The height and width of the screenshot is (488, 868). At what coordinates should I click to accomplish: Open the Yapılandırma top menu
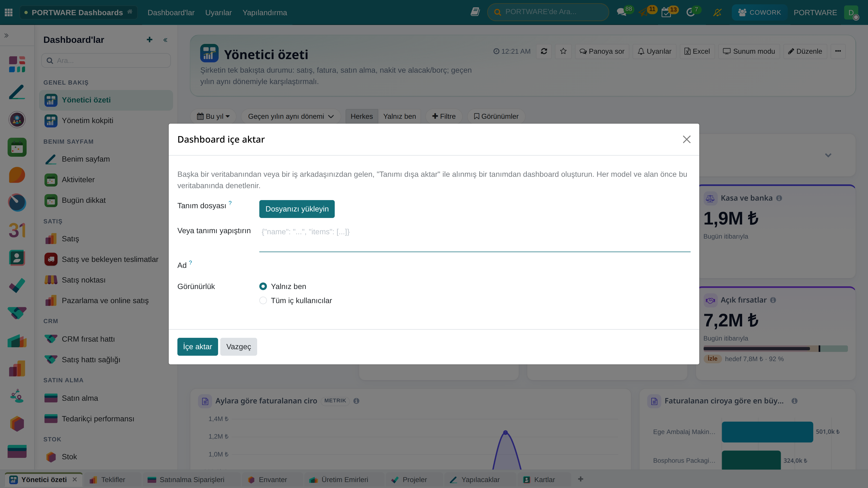coord(265,12)
